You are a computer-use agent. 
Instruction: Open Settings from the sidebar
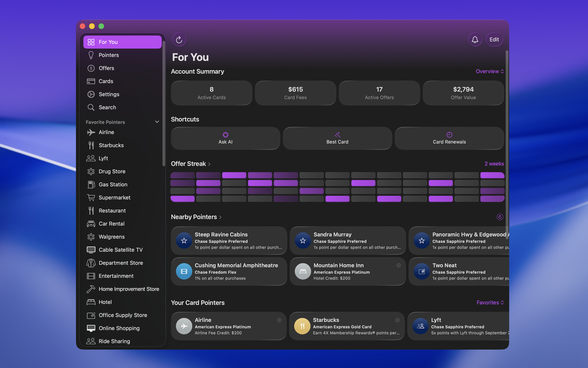(109, 94)
